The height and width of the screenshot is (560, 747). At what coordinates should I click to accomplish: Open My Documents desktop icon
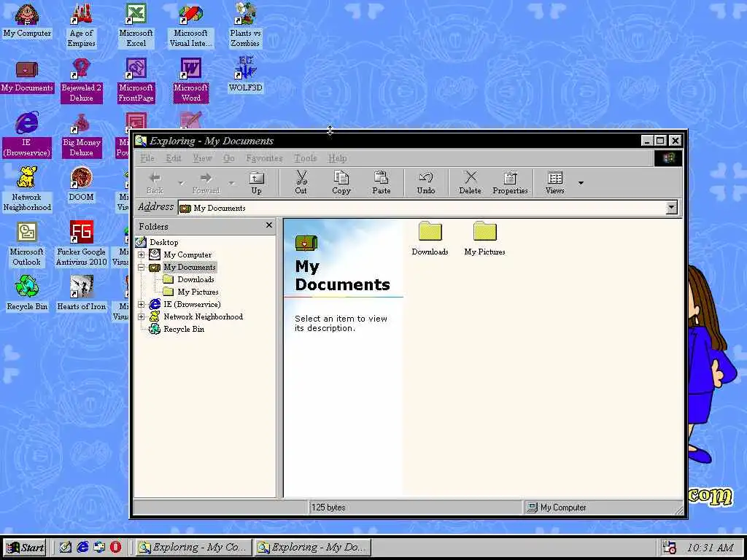[27, 76]
